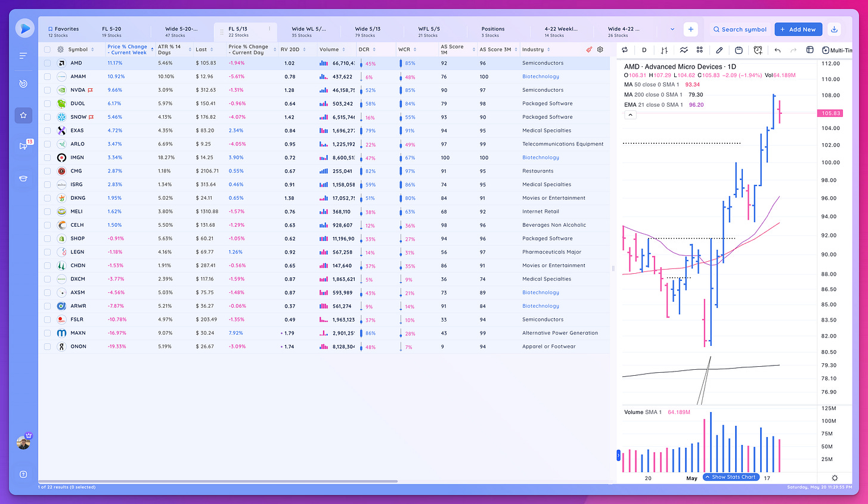Image resolution: width=868 pixels, height=504 pixels.
Task: Tick the select-all checkbox in table header
Action: (x=48, y=50)
